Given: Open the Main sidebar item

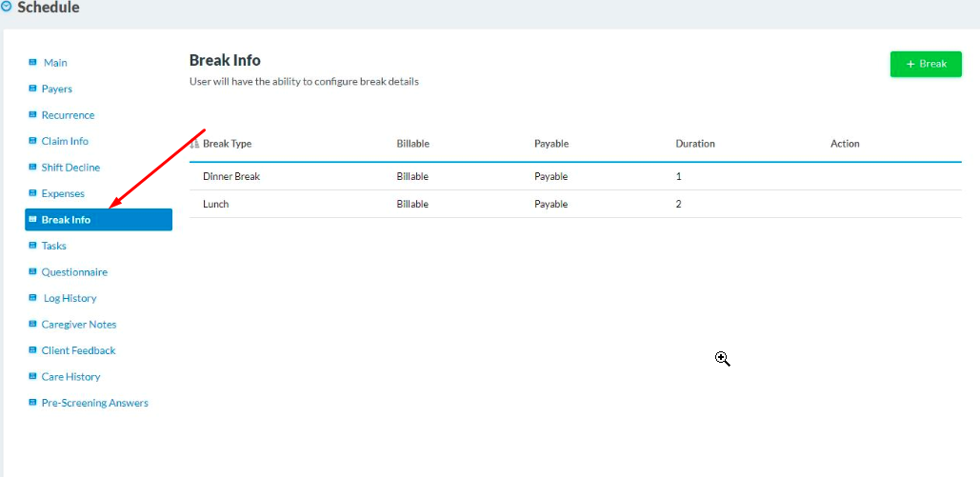Looking at the screenshot, I should (55, 63).
